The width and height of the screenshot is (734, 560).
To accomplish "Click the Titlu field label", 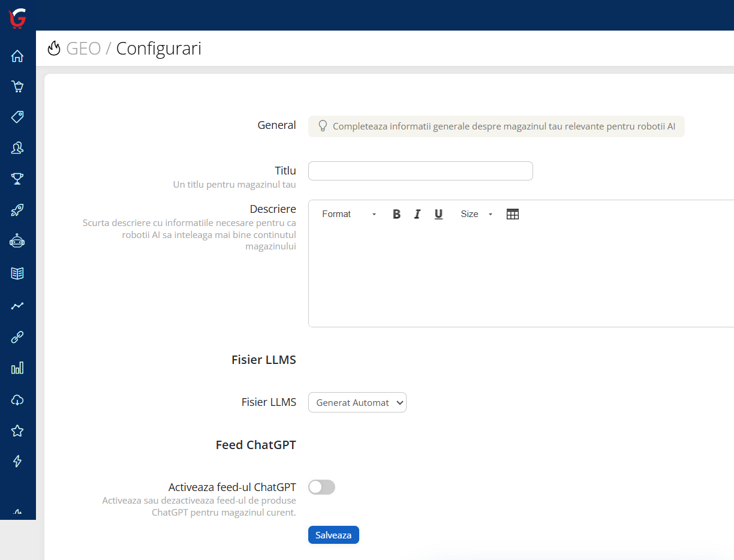I will pyautogui.click(x=285, y=171).
